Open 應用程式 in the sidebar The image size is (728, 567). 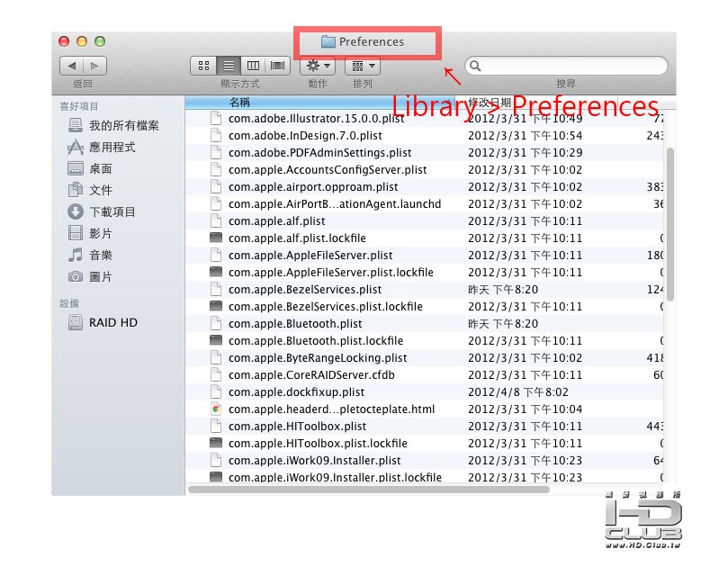(x=102, y=148)
